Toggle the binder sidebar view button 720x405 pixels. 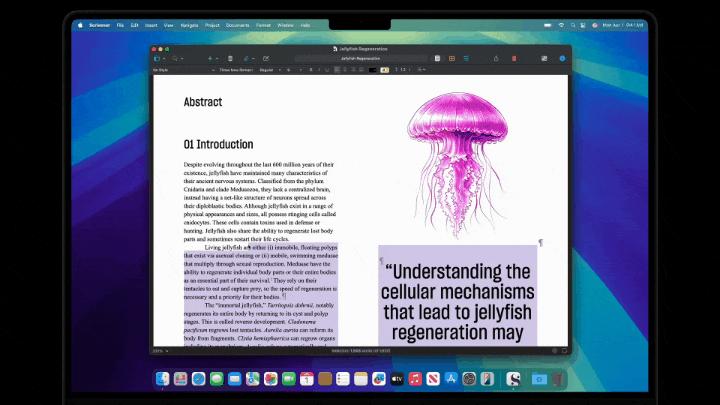158,59
